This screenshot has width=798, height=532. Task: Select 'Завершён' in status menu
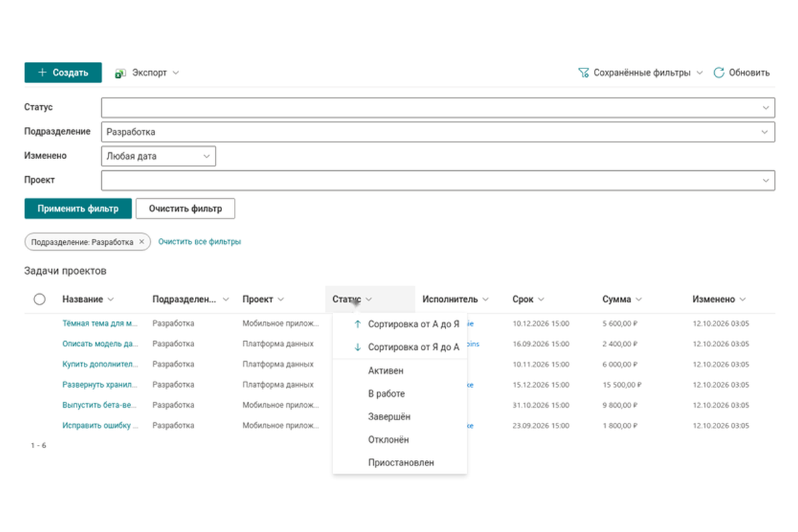tap(400, 416)
